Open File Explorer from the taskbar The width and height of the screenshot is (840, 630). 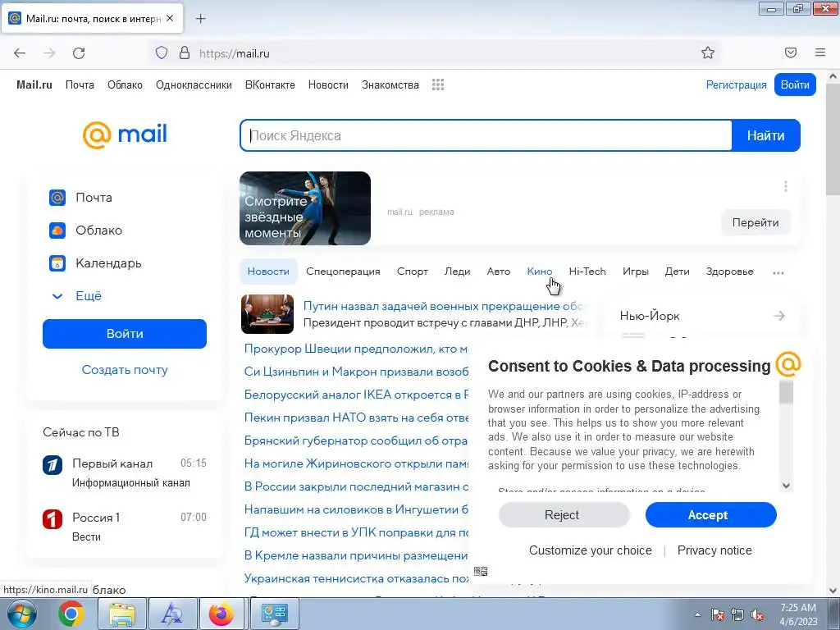122,614
